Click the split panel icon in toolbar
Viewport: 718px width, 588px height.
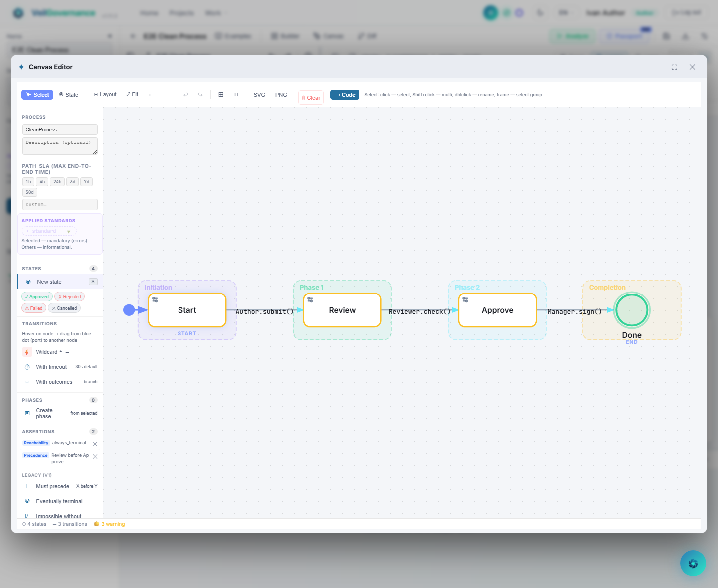[236, 95]
